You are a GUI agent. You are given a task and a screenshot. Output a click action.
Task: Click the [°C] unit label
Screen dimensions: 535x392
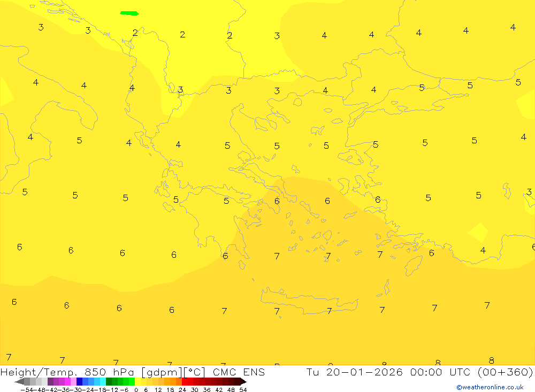pos(195,372)
